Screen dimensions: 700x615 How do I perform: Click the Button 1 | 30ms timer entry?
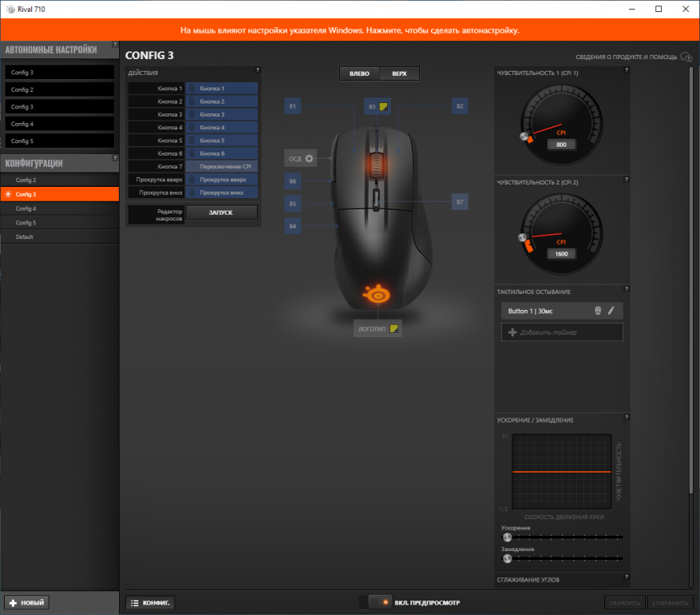point(562,311)
